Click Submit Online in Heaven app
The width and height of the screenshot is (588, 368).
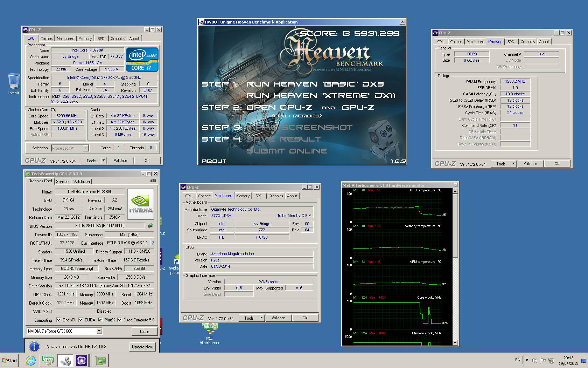tap(287, 151)
